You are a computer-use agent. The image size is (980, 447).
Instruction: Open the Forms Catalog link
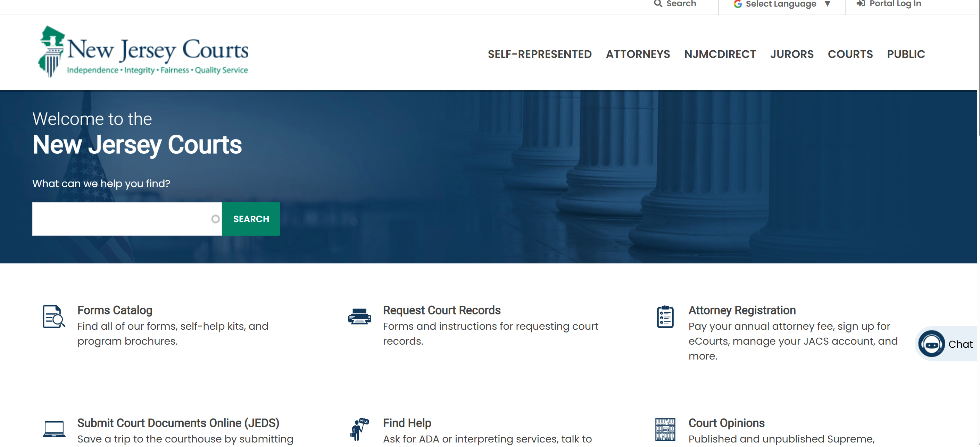[115, 310]
